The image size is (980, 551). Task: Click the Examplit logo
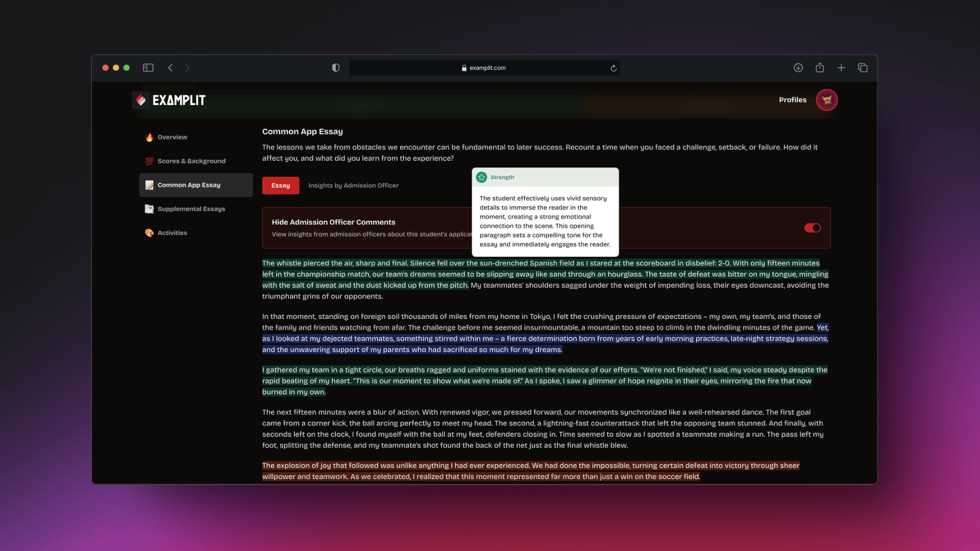point(168,100)
